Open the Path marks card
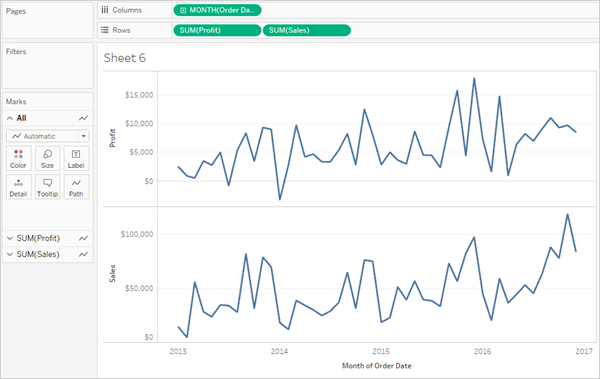The height and width of the screenshot is (379, 600). pos(76,187)
